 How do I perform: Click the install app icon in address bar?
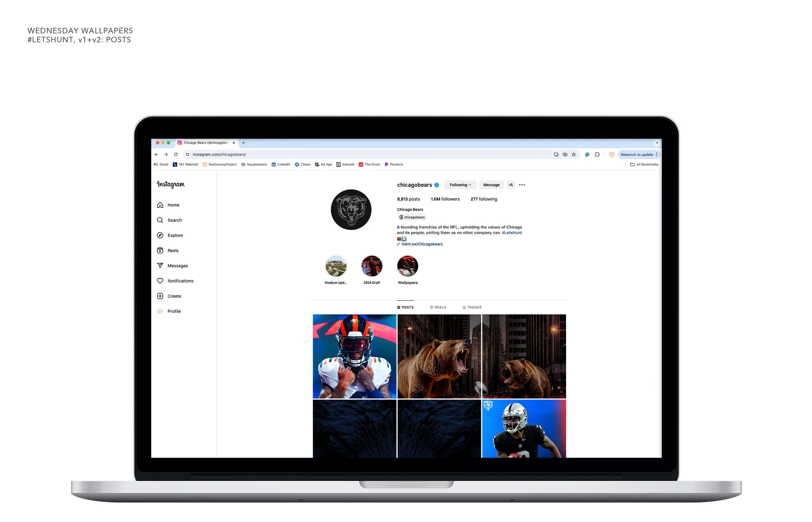pos(556,155)
